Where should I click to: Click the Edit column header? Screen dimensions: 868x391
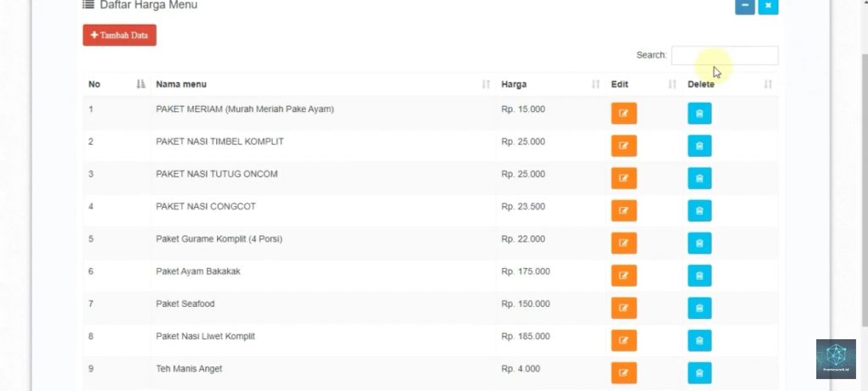point(620,85)
